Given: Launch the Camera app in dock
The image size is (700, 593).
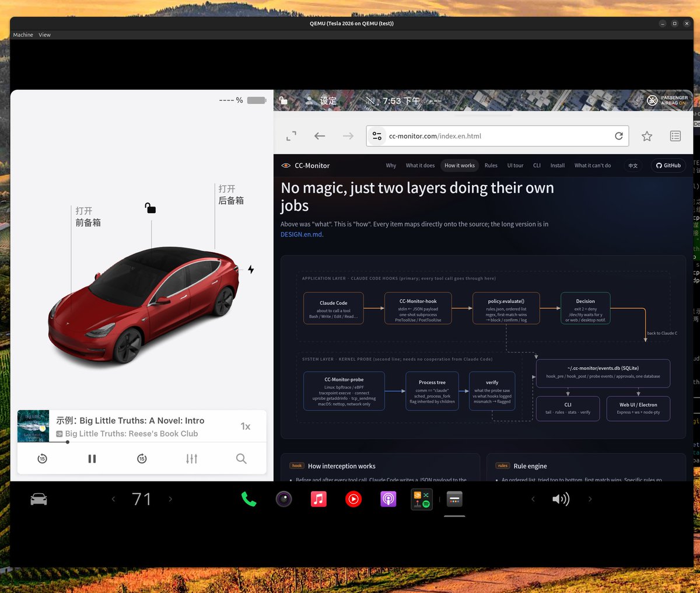Looking at the screenshot, I should pyautogui.click(x=284, y=499).
